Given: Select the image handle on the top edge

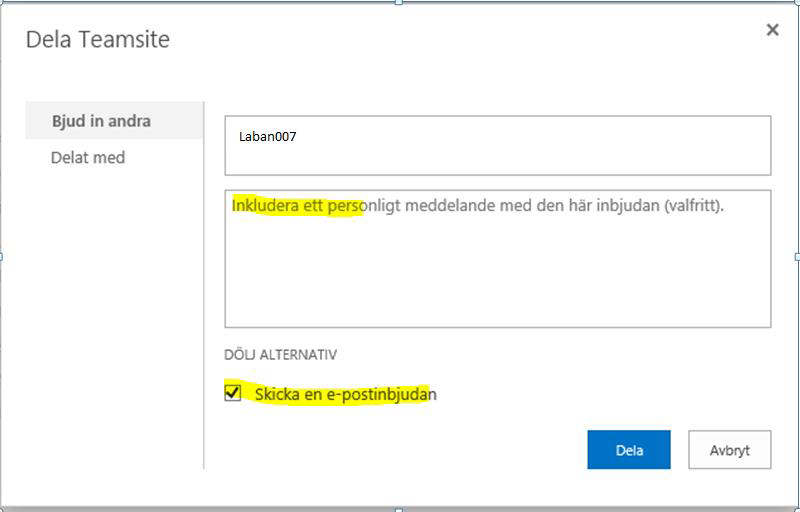Looking at the screenshot, I should click(x=399, y=3).
